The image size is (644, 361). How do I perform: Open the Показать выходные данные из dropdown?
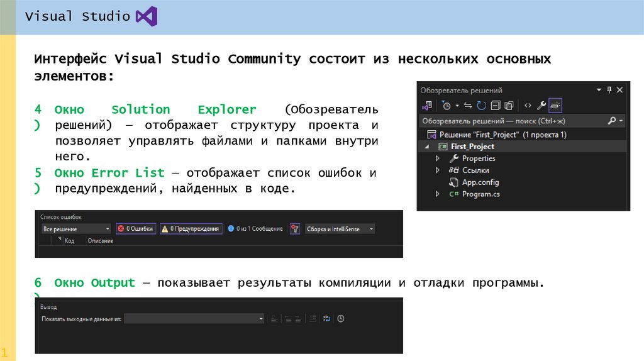194,319
